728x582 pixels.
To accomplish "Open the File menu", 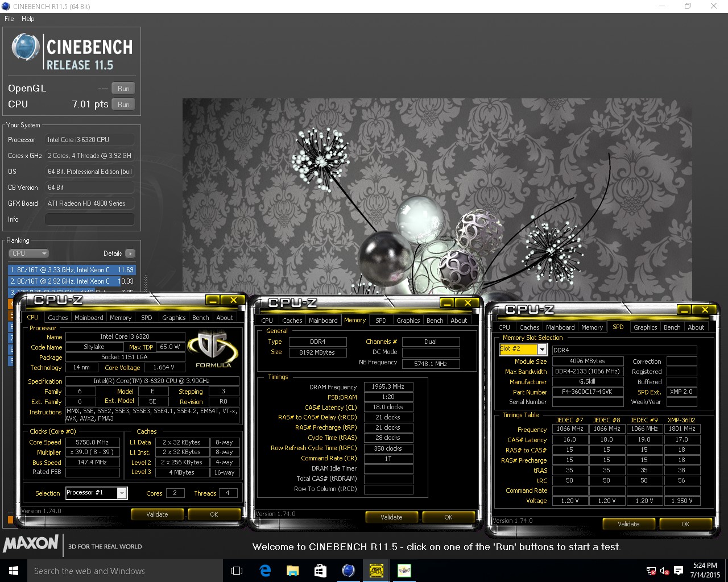I will [9, 19].
